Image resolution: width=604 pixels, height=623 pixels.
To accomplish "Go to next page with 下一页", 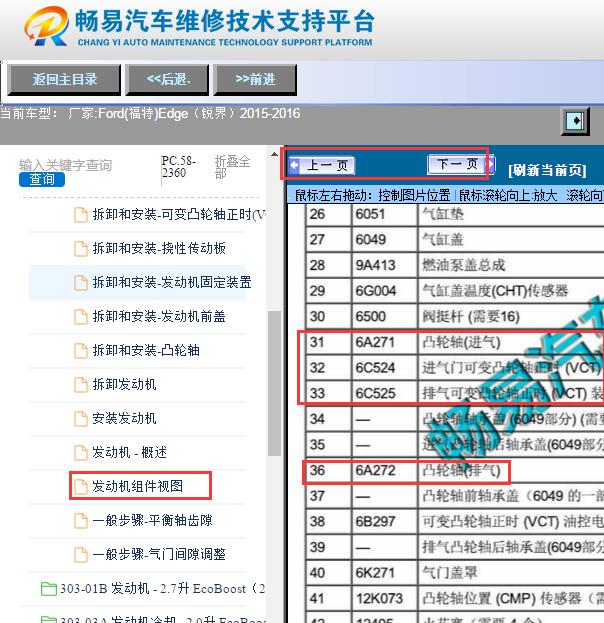I will tap(461, 164).
